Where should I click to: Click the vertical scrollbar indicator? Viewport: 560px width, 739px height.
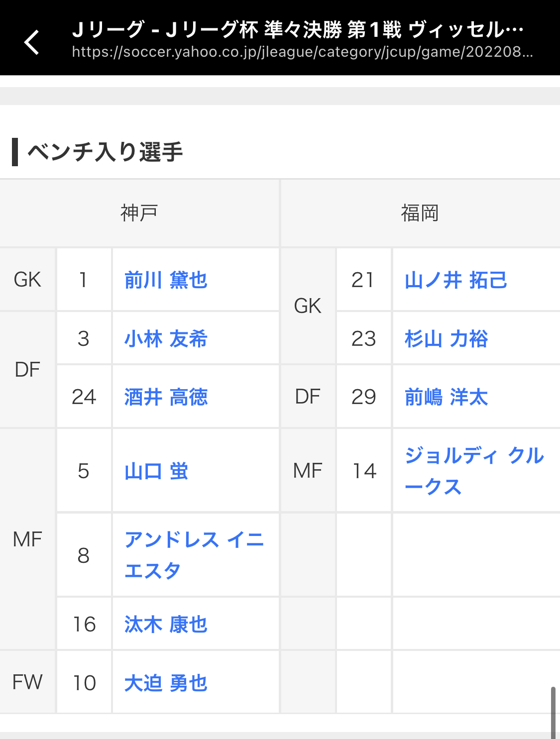553,712
